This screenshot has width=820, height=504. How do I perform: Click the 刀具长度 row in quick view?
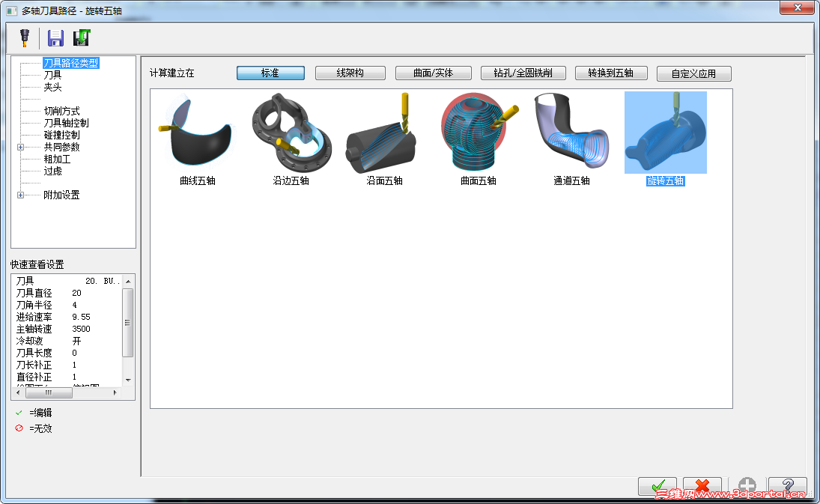(67, 353)
